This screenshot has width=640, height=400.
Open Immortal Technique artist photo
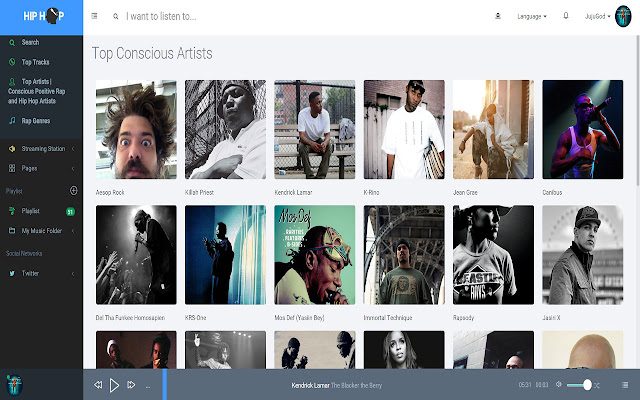tap(404, 255)
